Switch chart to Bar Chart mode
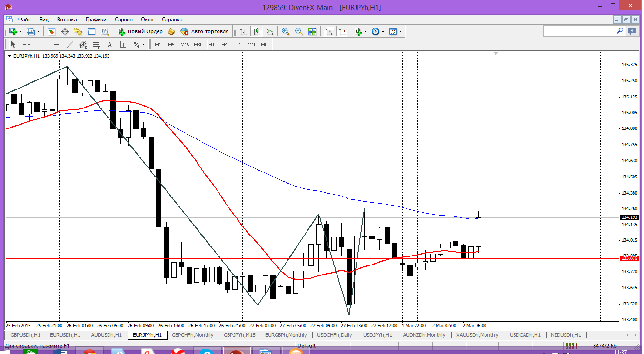Viewport: 644px width, 354px height. [243, 31]
